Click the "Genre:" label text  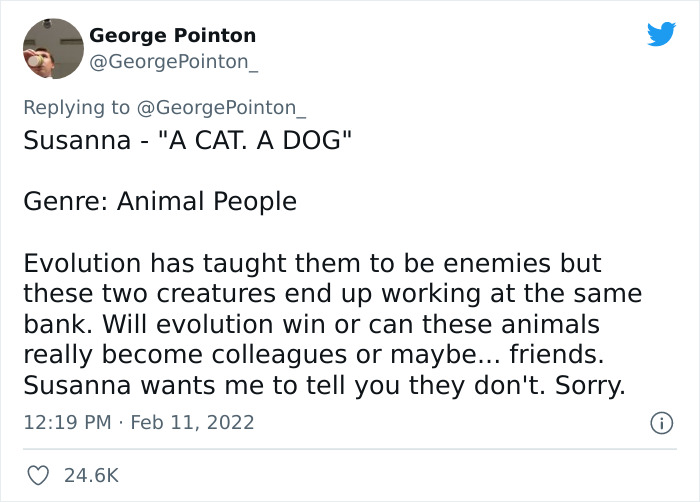pos(66,202)
